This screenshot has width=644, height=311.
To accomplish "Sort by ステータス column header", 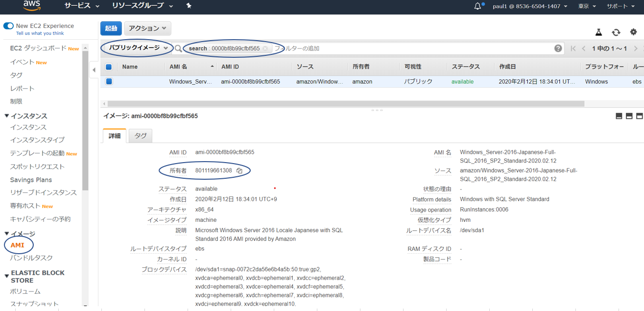I will [x=466, y=67].
